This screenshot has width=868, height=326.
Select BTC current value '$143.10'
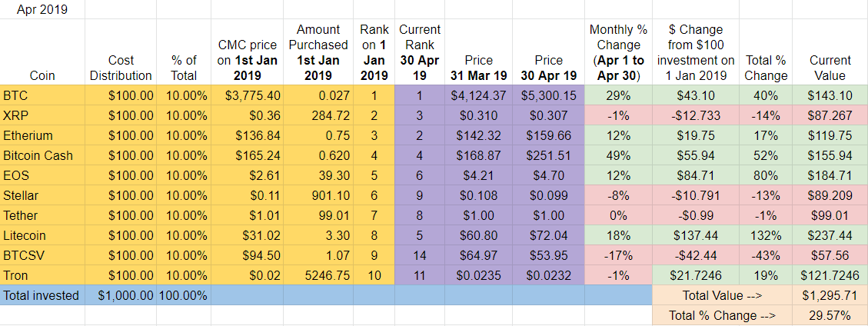830,96
